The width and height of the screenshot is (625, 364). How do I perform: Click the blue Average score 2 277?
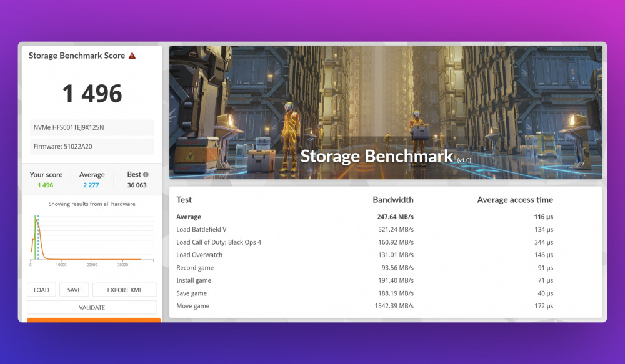coord(92,185)
